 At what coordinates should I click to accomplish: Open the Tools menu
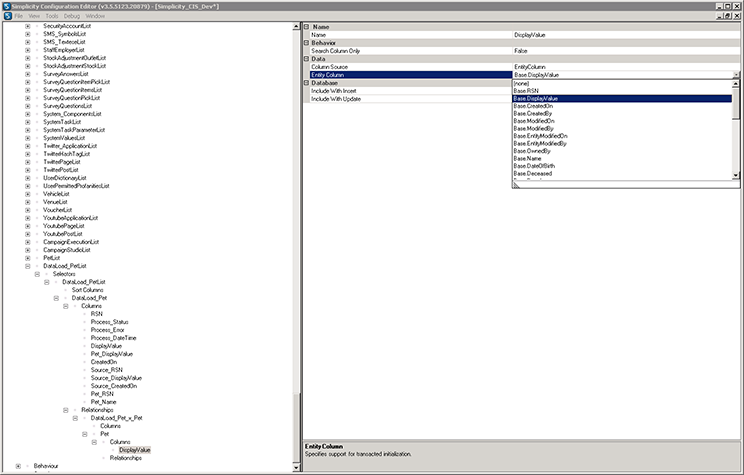(x=52, y=16)
